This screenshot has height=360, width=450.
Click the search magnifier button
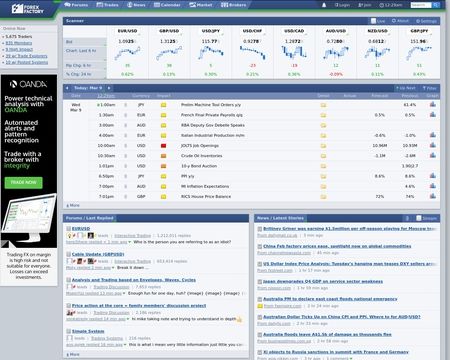tap(436, 5)
